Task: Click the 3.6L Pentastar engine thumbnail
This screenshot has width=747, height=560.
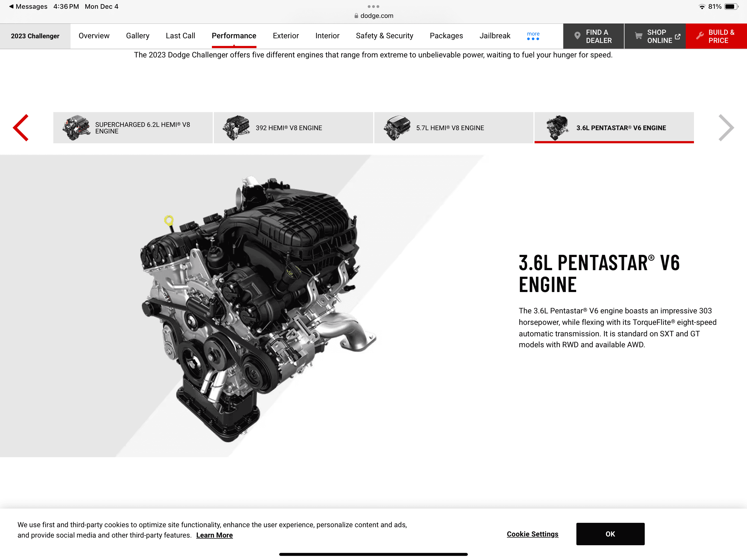Action: (x=557, y=128)
